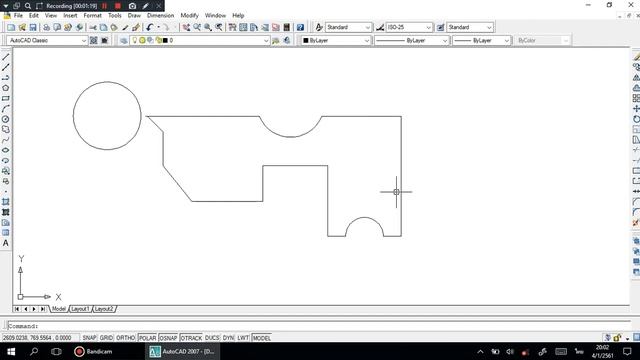This screenshot has width=640, height=360.
Task: Activate the Zoom Window tool
Action: click(208, 27)
